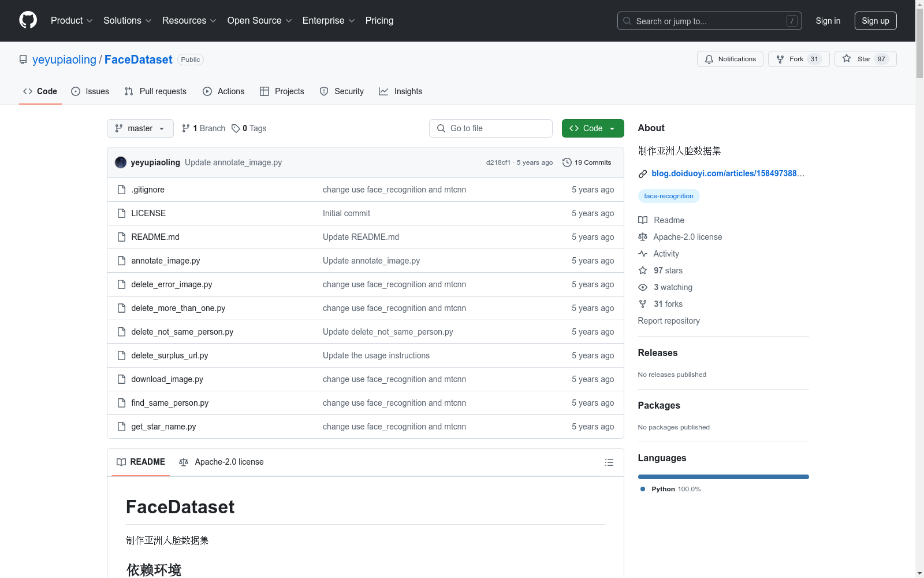924x578 pixels.
Task: Click the Sign up button
Action: coord(875,21)
